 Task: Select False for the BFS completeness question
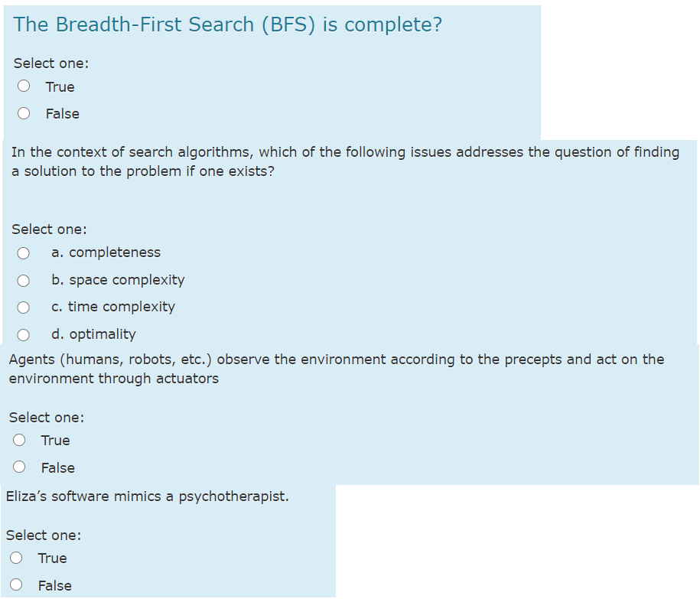(23, 112)
